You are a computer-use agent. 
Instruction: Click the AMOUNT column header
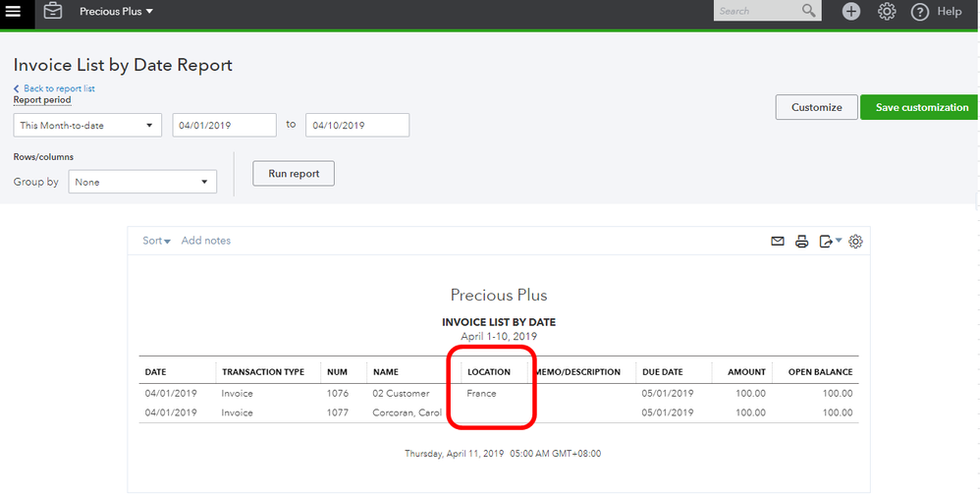coord(747,372)
